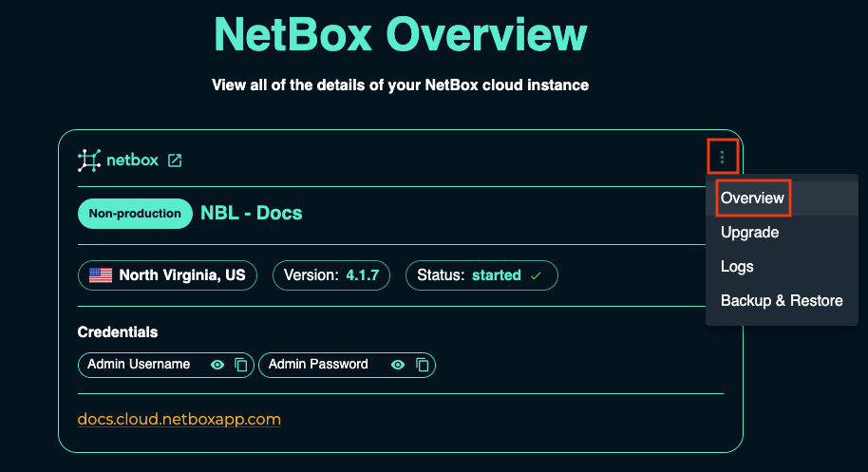Select Backup & Restore menu entry
The width and height of the screenshot is (868, 472).
[781, 301]
